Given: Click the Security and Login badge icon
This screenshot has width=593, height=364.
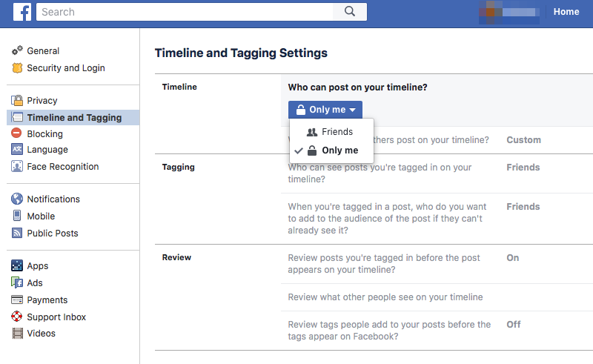Looking at the screenshot, I should [17, 67].
